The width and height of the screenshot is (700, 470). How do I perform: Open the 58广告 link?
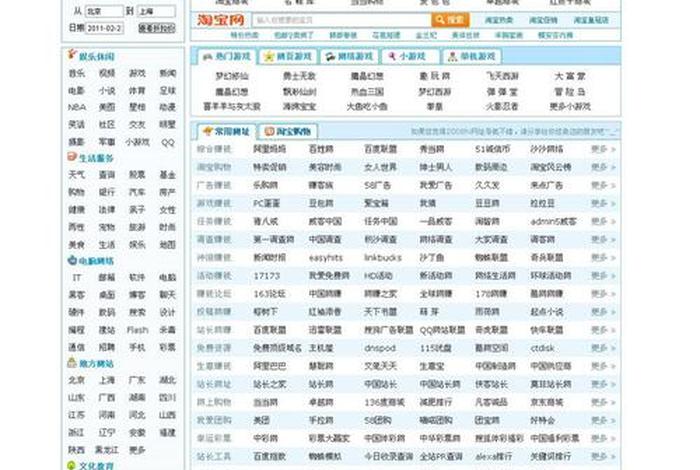(x=378, y=185)
